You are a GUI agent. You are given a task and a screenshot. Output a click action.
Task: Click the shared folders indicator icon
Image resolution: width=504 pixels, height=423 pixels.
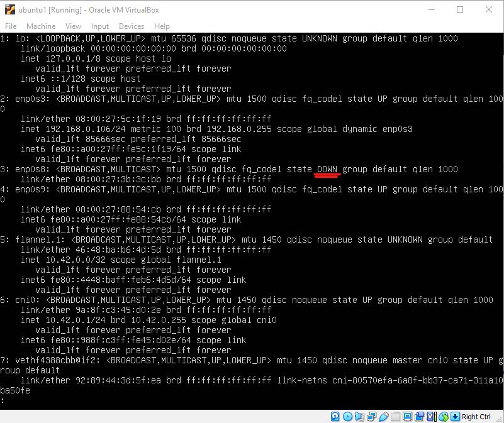395,417
